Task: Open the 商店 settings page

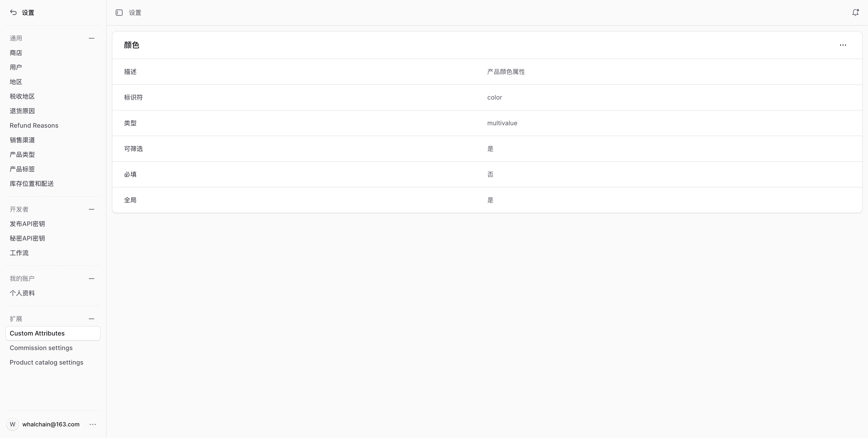Action: click(16, 53)
